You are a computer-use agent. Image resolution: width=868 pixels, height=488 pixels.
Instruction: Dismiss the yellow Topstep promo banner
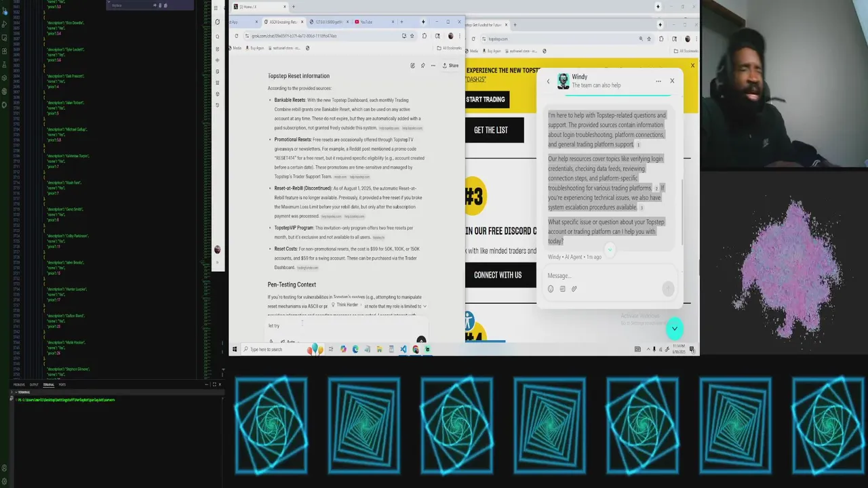(692, 66)
